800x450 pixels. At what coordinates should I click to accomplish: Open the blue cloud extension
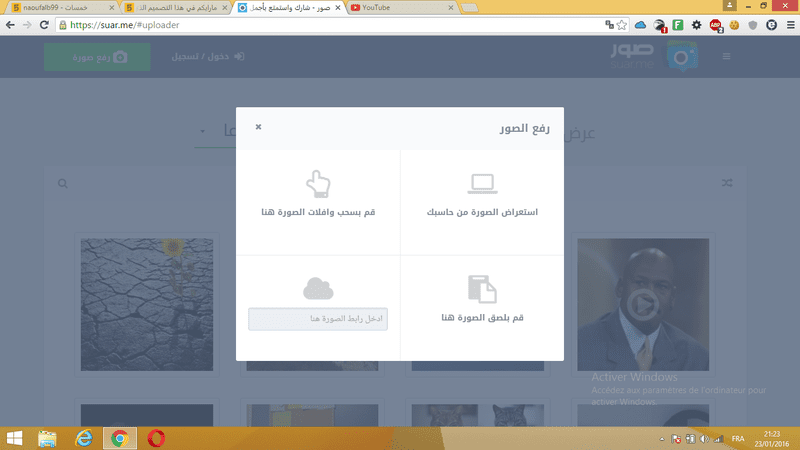click(x=640, y=25)
